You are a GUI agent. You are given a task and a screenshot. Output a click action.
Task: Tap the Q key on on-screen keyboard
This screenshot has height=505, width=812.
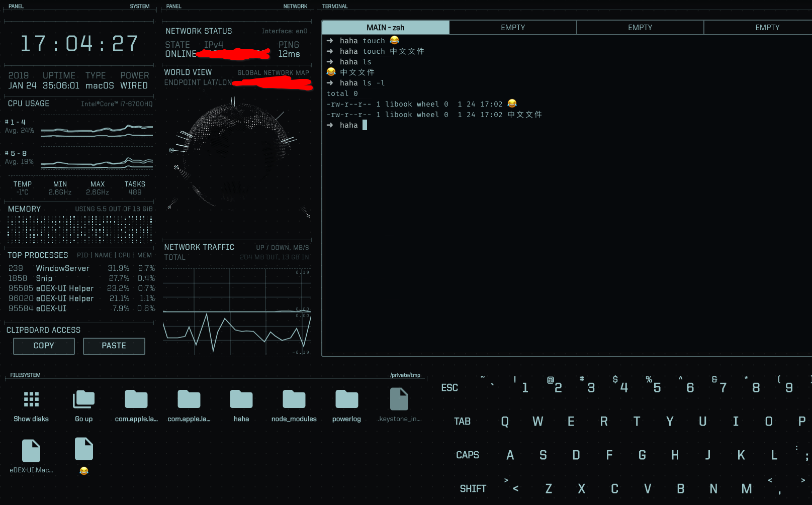point(505,421)
